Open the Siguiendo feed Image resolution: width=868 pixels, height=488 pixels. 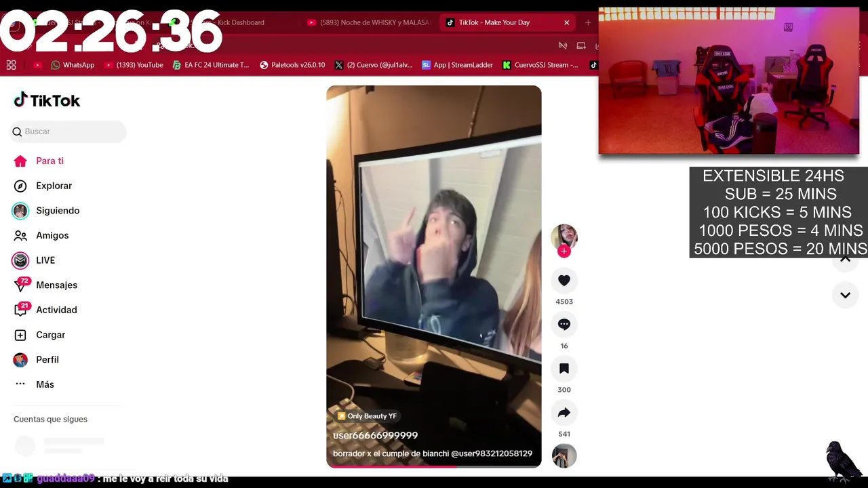point(46,211)
